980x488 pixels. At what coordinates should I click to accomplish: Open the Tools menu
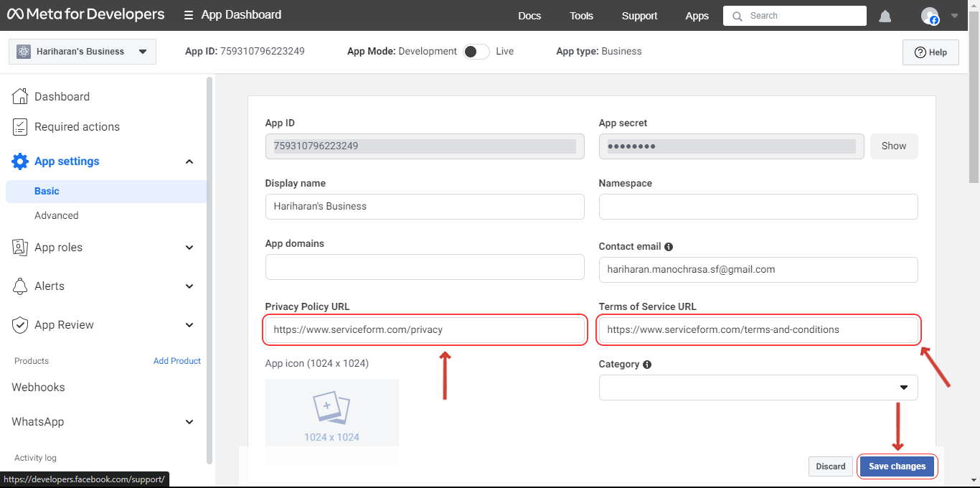[x=582, y=16]
